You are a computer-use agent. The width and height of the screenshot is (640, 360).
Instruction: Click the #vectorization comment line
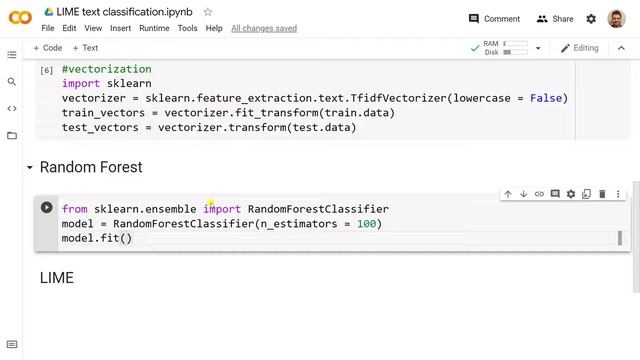pos(107,69)
